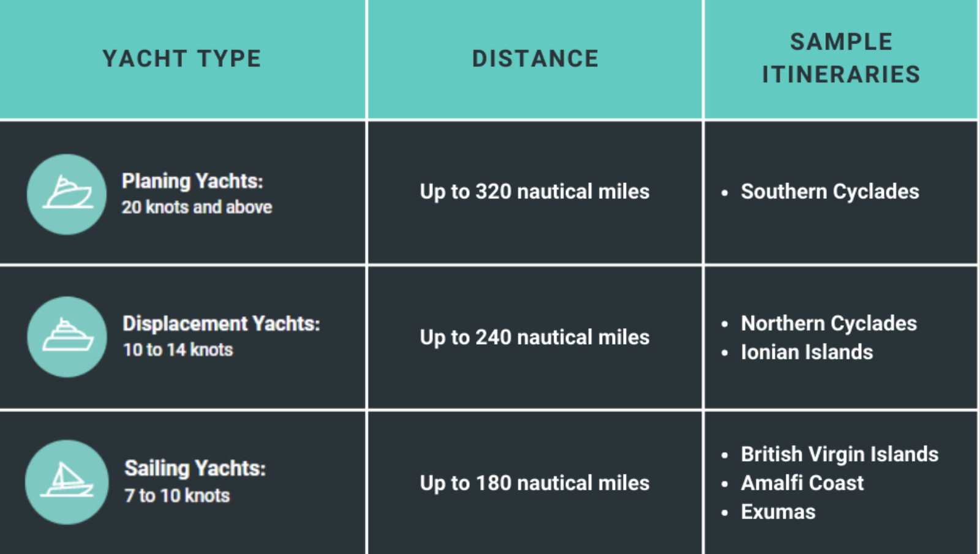Click the Planing Yachts title text

tap(192, 181)
